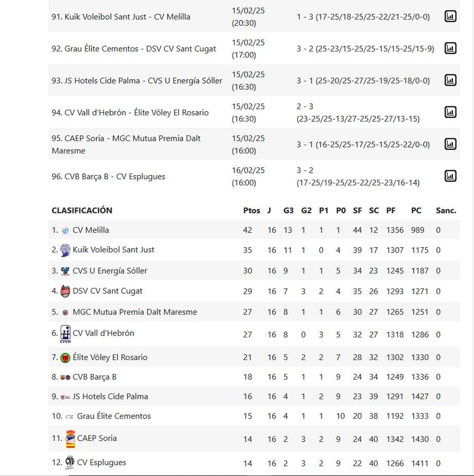The height and width of the screenshot is (476, 474).
Task: Open stats icon for CVB Barça B match
Action: (x=450, y=176)
